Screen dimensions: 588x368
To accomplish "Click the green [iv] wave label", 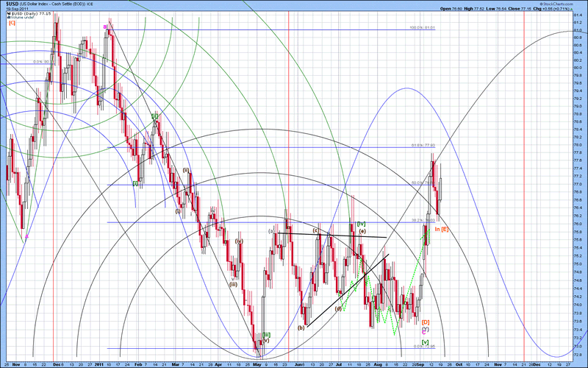I will coord(361,224).
